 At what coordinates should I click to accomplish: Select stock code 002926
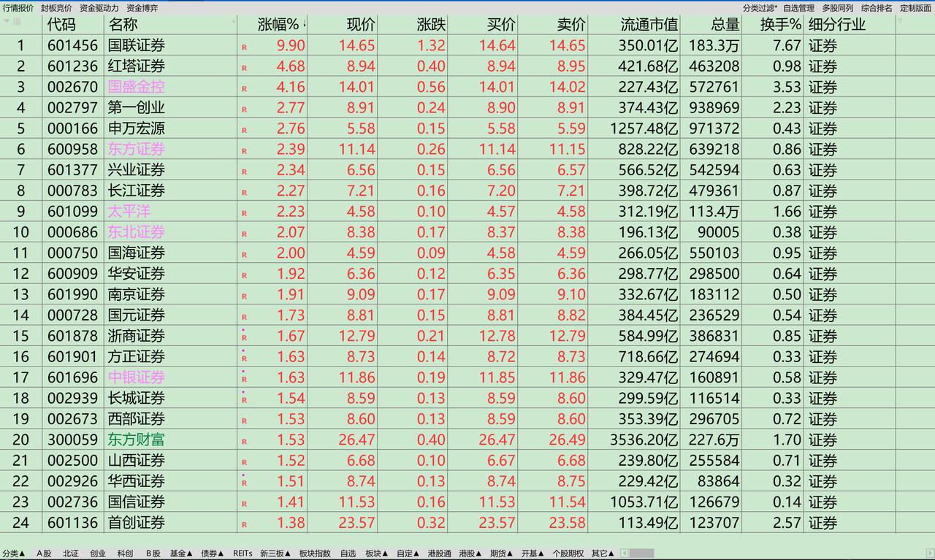coord(72,482)
